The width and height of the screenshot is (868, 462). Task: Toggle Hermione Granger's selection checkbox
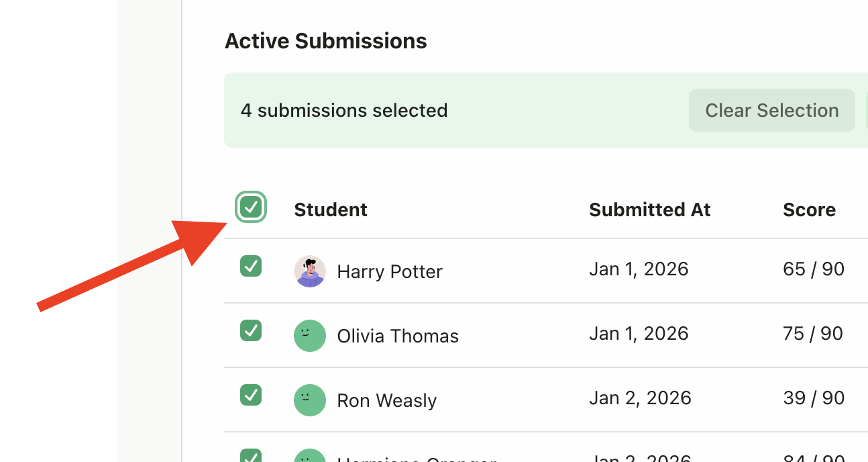pos(251,457)
